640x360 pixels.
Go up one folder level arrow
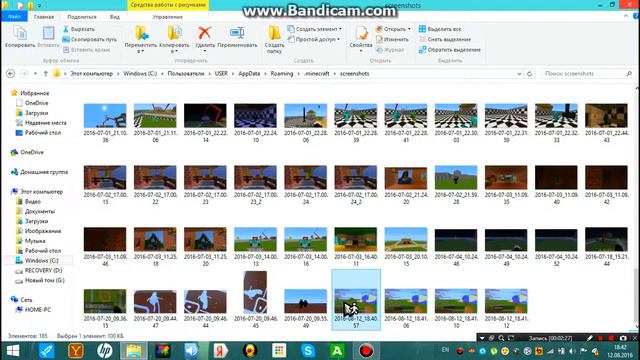[x=46, y=73]
